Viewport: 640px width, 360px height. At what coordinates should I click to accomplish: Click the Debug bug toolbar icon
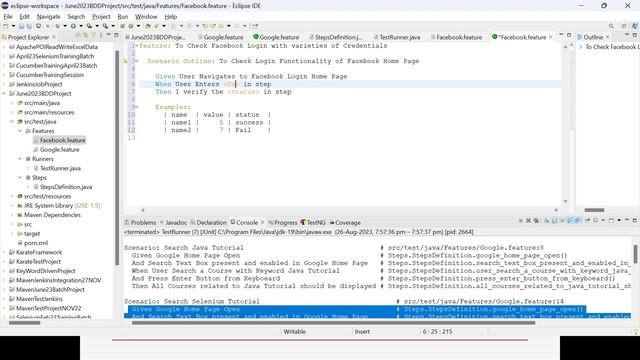pyautogui.click(x=57, y=26)
